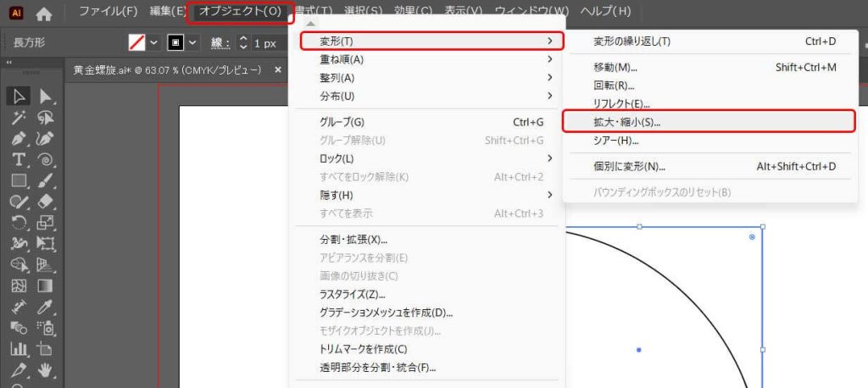Select the Lasso tool
Viewport: 868px width, 388px height.
pyautogui.click(x=46, y=118)
